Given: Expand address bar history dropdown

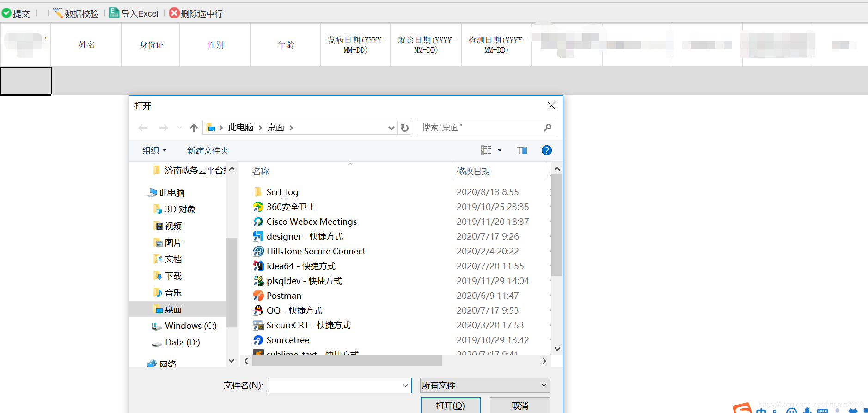Looking at the screenshot, I should tap(391, 128).
